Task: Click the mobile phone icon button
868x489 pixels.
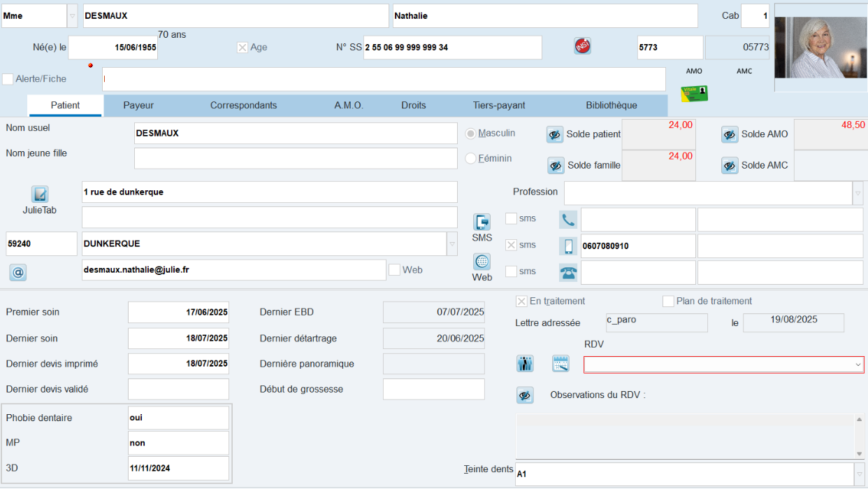Action: pyautogui.click(x=568, y=246)
